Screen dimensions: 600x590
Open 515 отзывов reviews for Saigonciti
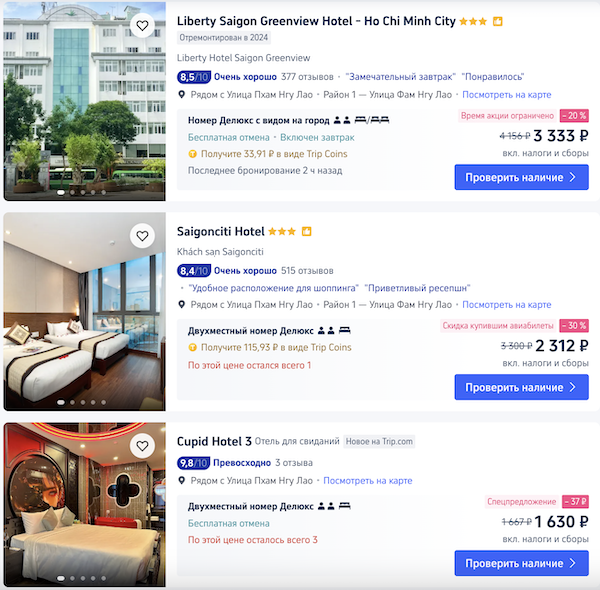(307, 271)
